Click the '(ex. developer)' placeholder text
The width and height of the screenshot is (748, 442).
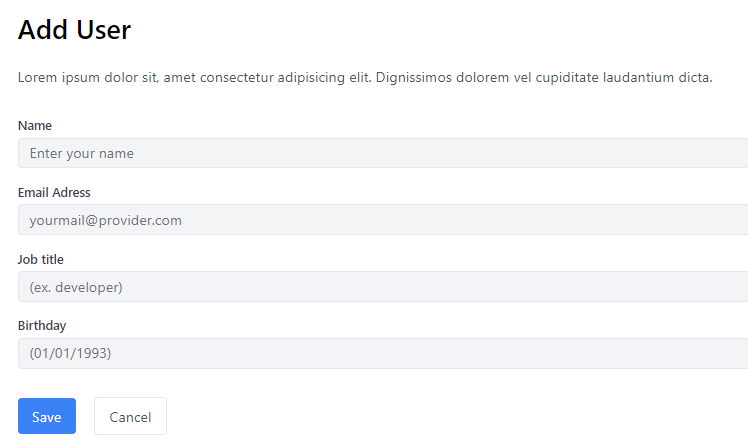point(76,287)
